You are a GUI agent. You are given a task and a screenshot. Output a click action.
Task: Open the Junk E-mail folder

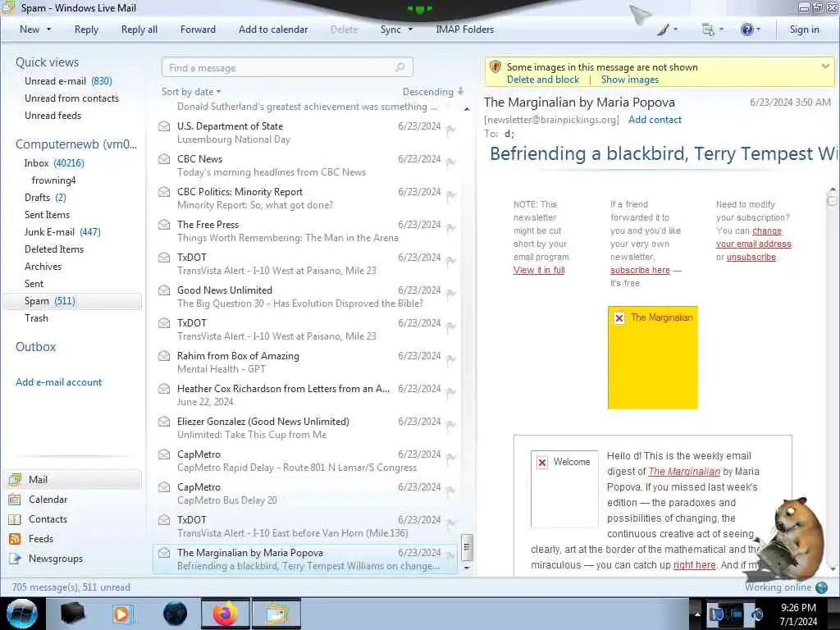(62, 232)
